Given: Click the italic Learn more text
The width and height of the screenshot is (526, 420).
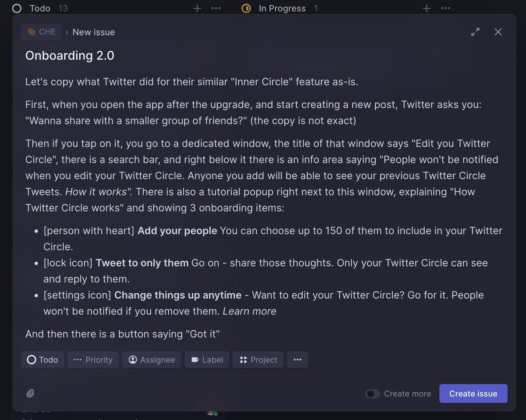Looking at the screenshot, I should (249, 311).
